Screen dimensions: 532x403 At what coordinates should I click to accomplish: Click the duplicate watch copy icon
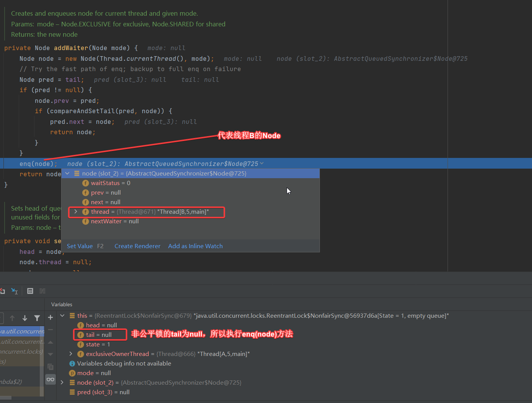(x=50, y=367)
